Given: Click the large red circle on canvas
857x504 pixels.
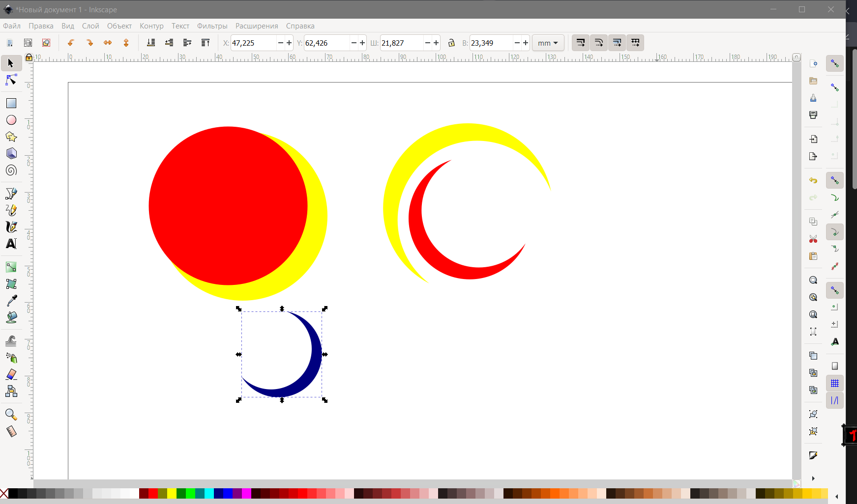Looking at the screenshot, I should [228, 206].
